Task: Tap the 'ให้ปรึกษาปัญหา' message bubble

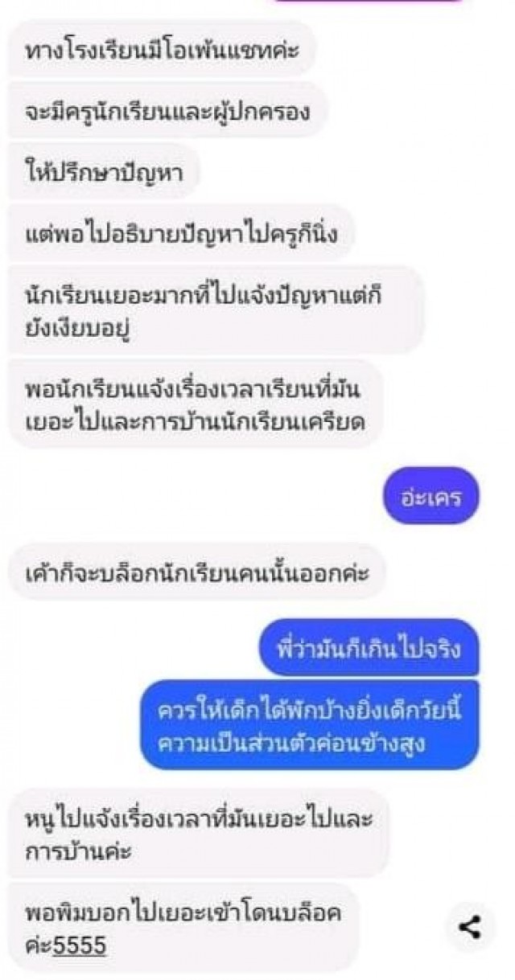Action: pos(105,172)
